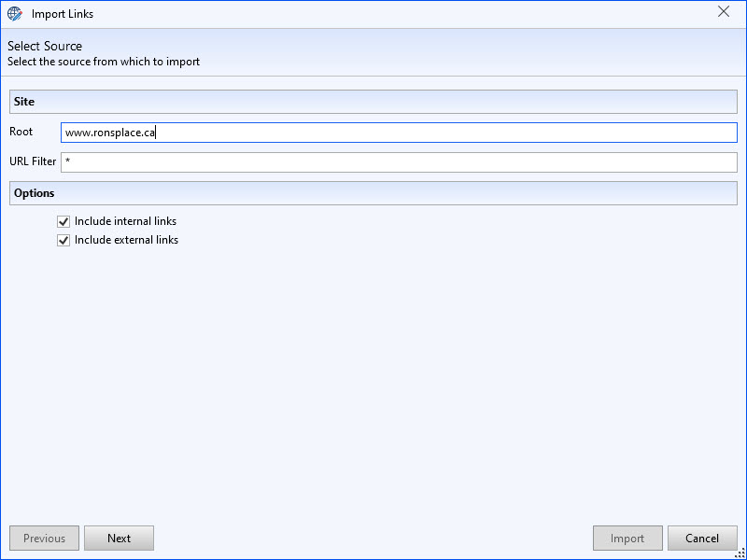Image resolution: width=747 pixels, height=560 pixels.
Task: Click the disabled Import button
Action: [x=627, y=538]
